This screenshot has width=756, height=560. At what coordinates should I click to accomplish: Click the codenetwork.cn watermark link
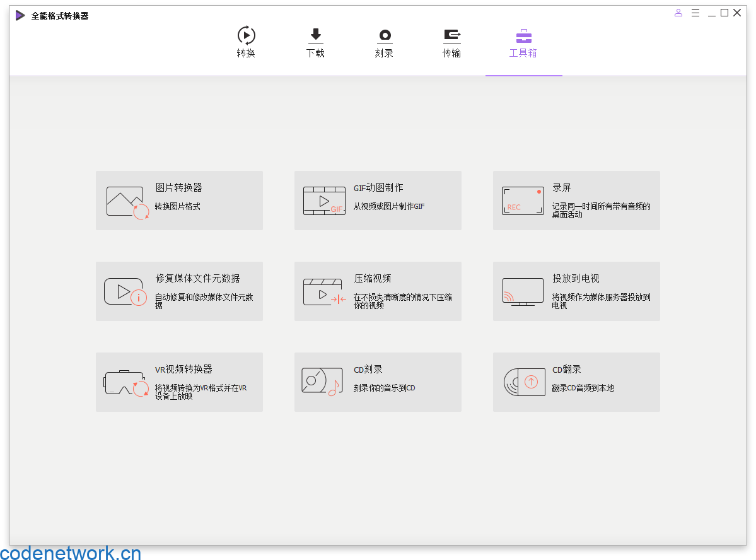(x=70, y=552)
